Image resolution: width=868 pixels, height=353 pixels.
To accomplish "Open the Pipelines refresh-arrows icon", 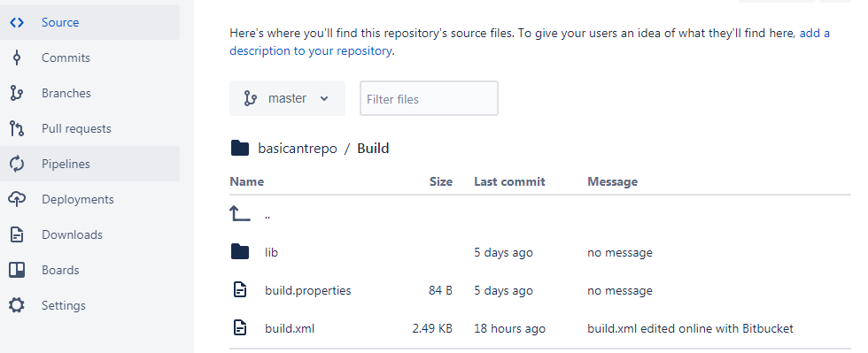I will [x=17, y=164].
